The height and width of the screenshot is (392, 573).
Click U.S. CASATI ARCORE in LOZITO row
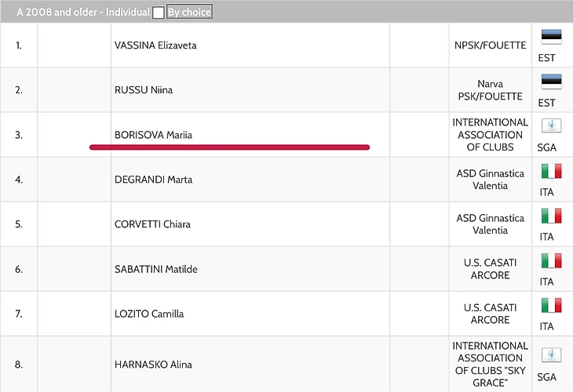coord(490,314)
